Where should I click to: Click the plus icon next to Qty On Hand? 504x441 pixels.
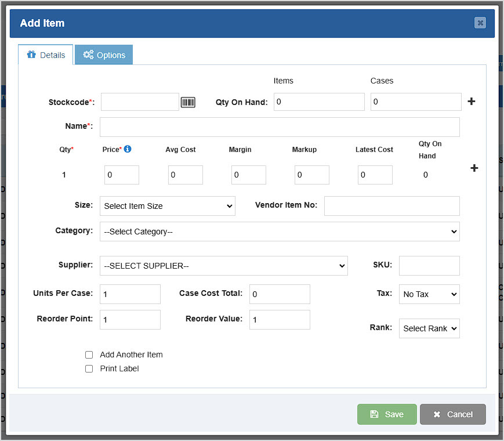(473, 100)
